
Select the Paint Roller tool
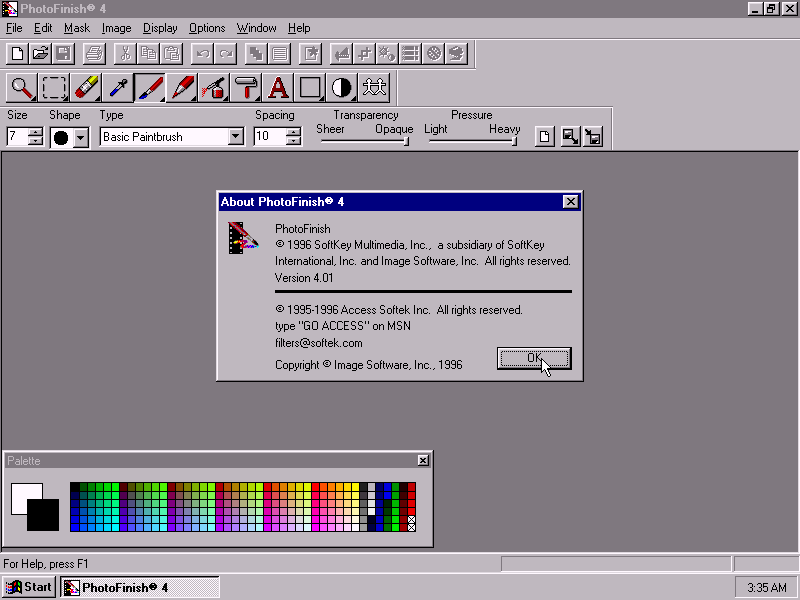(246, 87)
